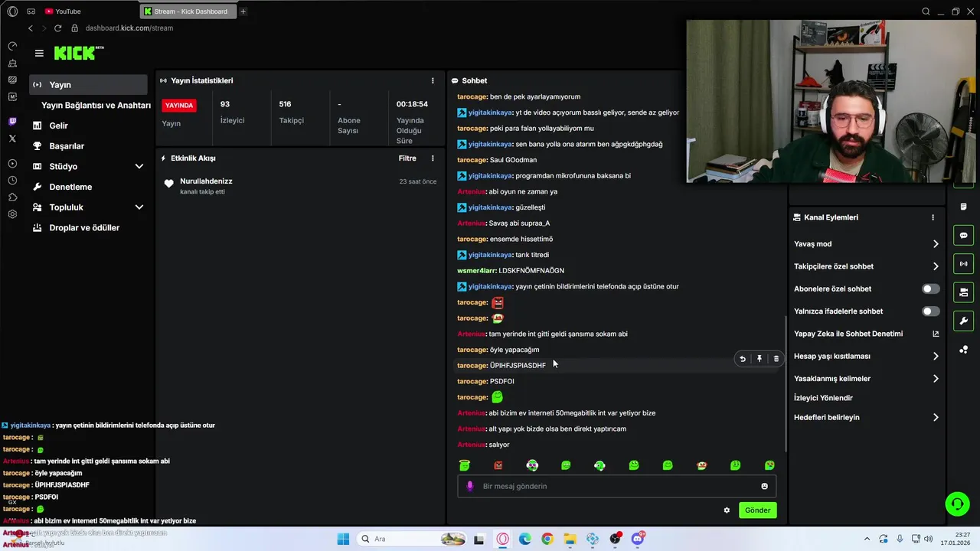The height and width of the screenshot is (551, 980).
Task: Open history clock icon in Opera sidebar
Action: point(12,181)
